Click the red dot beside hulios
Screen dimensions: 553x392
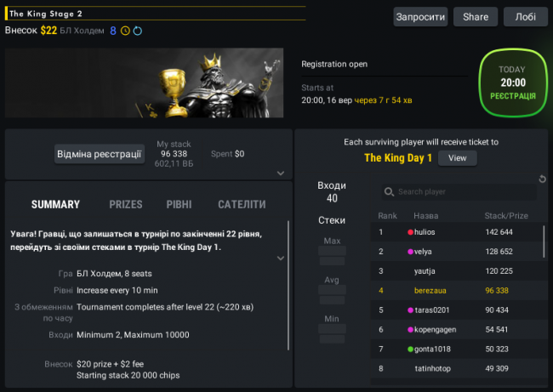coord(410,232)
